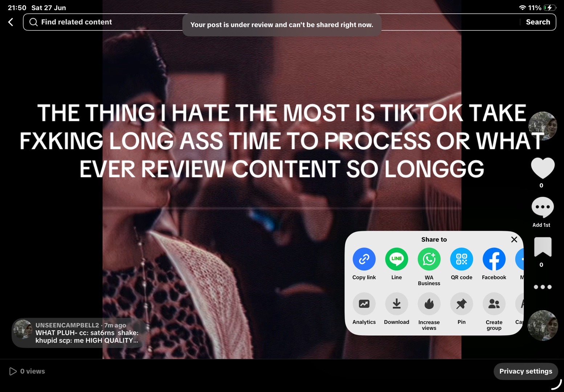564x392 pixels.
Task: Open Privacy settings
Action: (x=526, y=371)
